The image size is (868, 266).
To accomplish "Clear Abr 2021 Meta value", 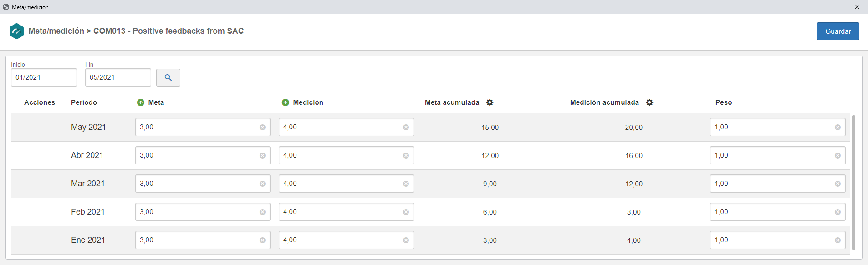I will [x=263, y=156].
